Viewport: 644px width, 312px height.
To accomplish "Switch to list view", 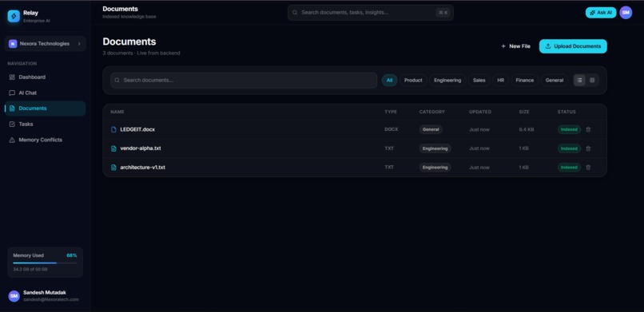I will [x=579, y=81].
